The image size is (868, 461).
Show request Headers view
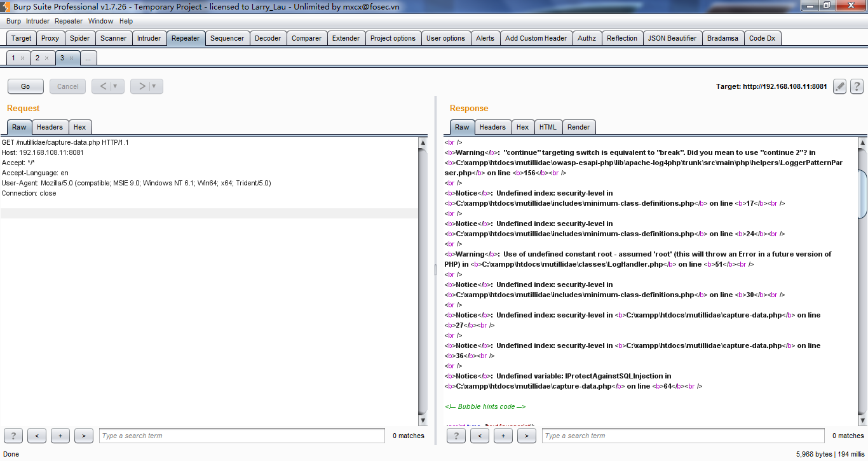(50, 127)
